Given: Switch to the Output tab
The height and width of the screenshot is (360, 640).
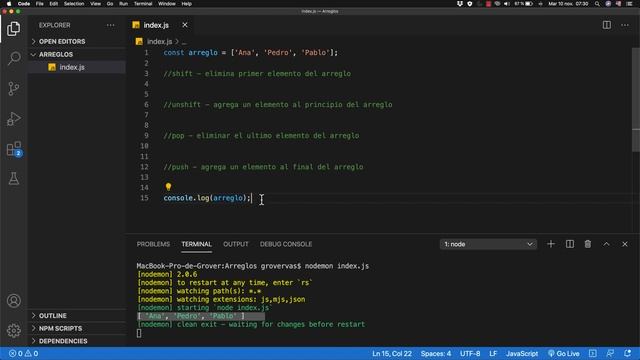Looking at the screenshot, I should pyautogui.click(x=236, y=244).
